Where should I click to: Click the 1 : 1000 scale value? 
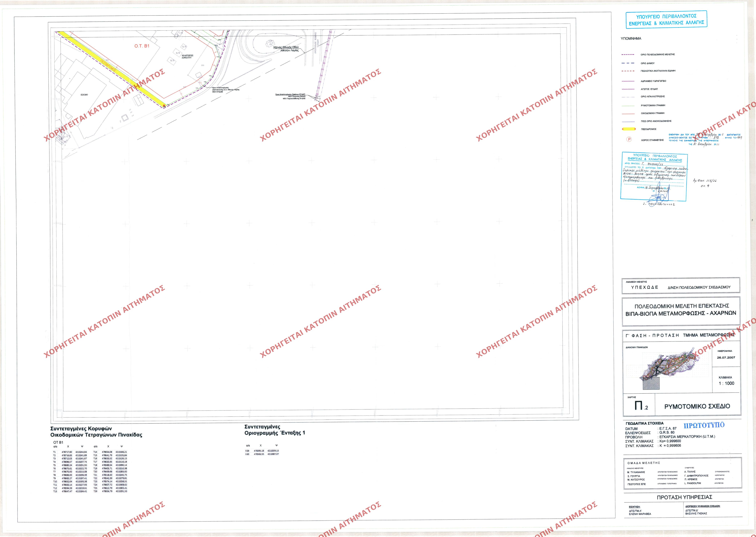[727, 383]
